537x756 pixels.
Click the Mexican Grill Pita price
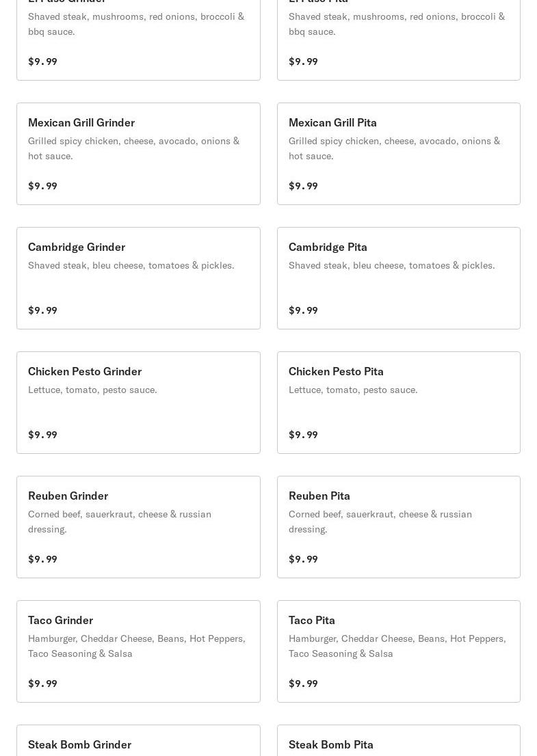[303, 186]
